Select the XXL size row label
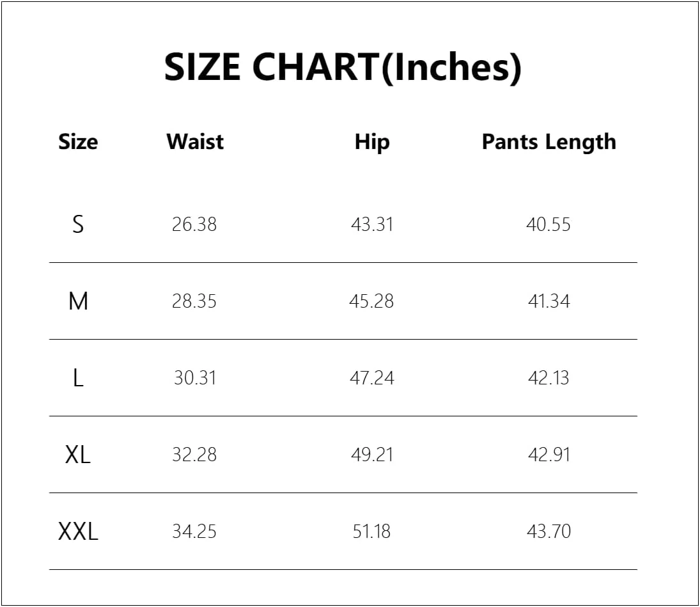 (x=78, y=532)
